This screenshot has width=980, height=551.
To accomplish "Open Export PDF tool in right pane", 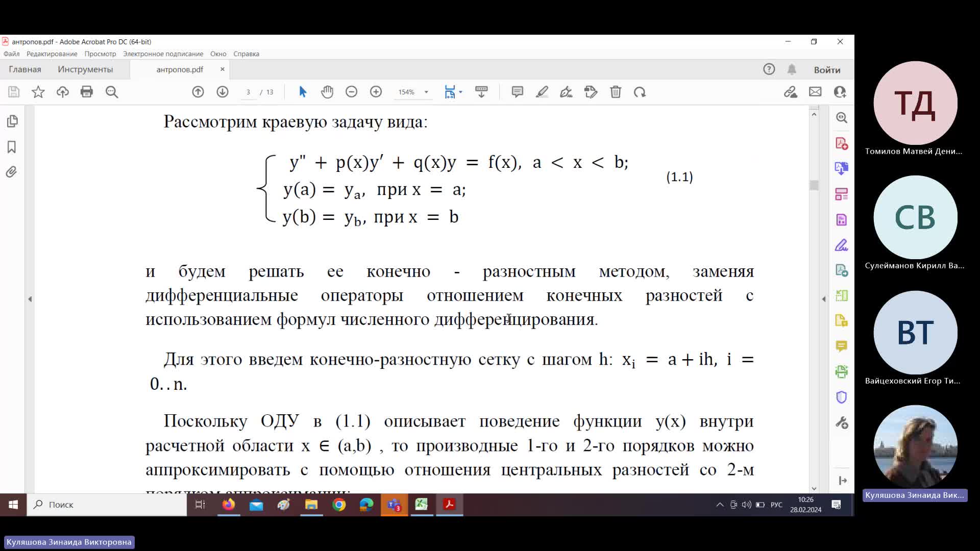I will tap(842, 168).
